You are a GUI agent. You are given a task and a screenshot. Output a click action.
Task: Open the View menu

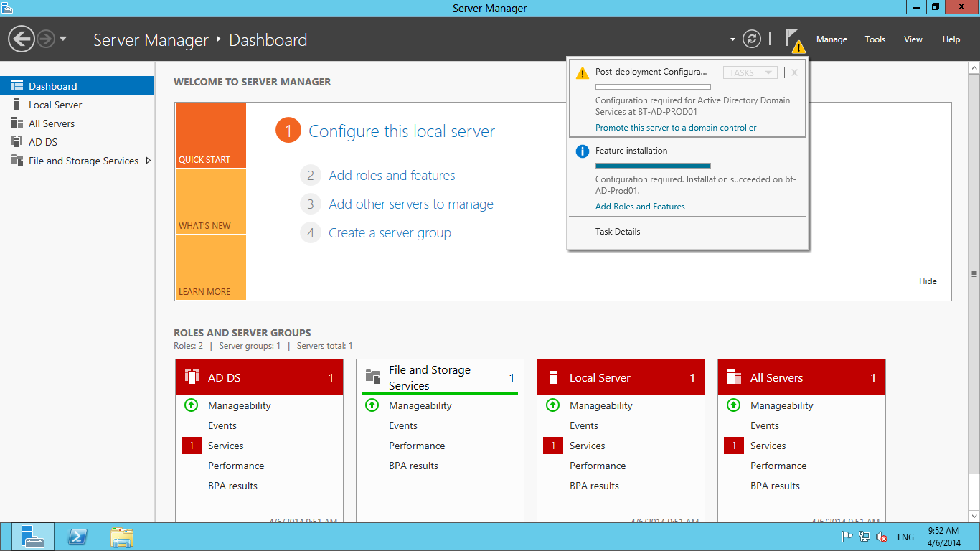913,39
